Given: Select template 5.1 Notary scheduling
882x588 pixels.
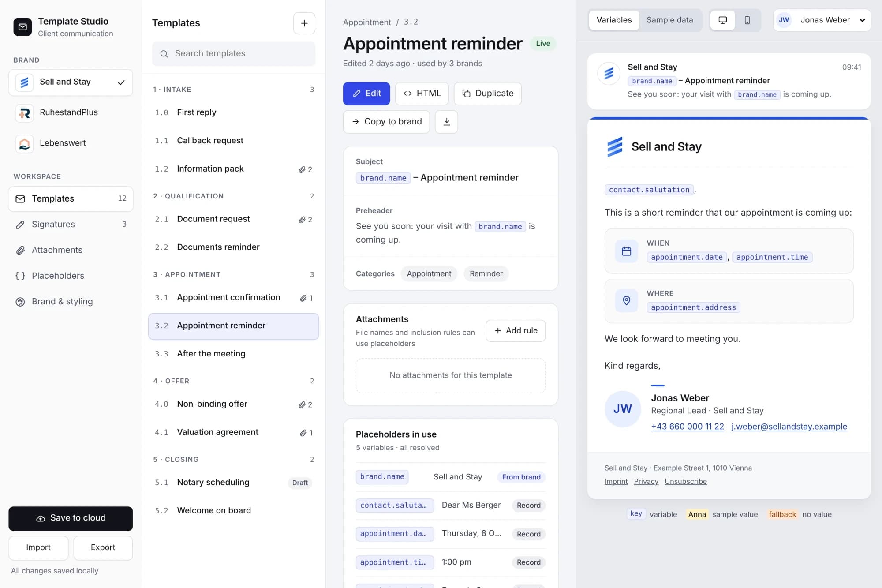Looking at the screenshot, I should pos(233,483).
